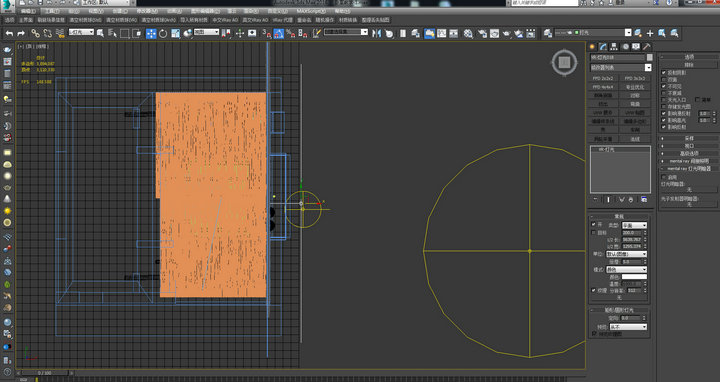Activate the Select Object arrow tool
This screenshot has width=720, height=382.
tap(101, 33)
